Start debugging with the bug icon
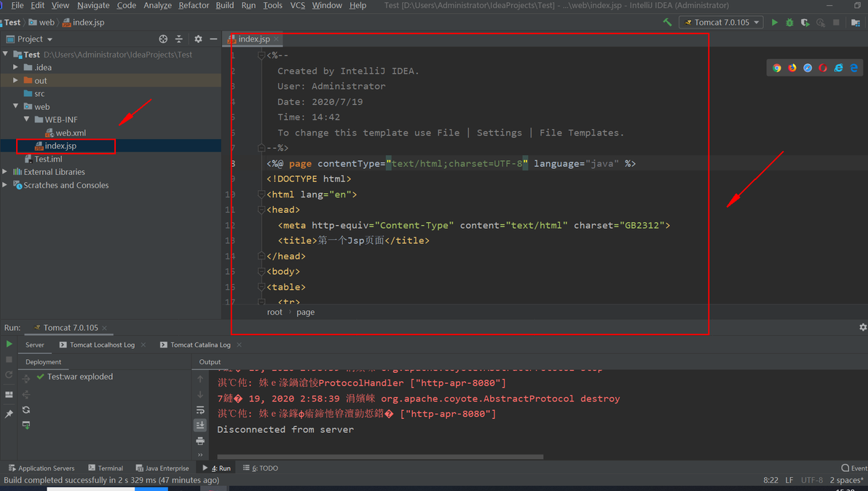This screenshot has width=868, height=491. [789, 22]
